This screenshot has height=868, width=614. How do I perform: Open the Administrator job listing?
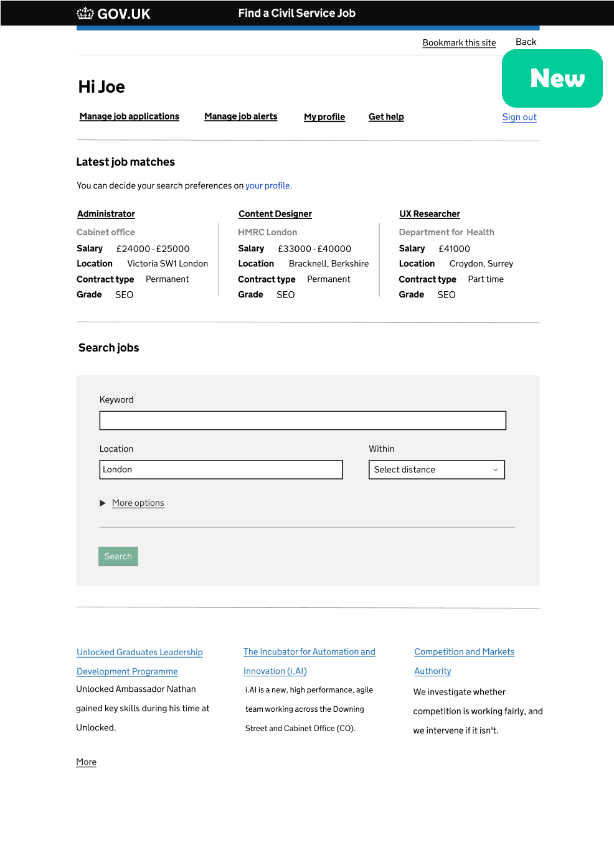[x=106, y=214]
